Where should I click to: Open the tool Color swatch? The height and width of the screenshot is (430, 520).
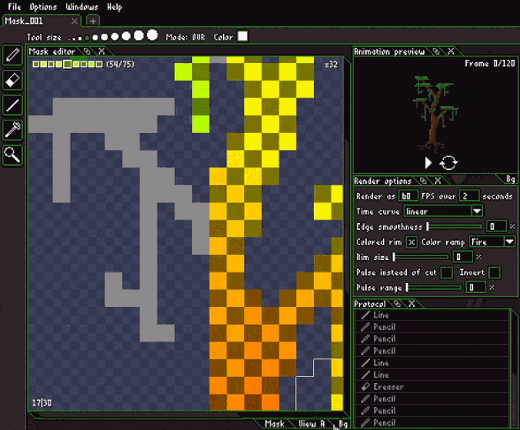click(243, 36)
